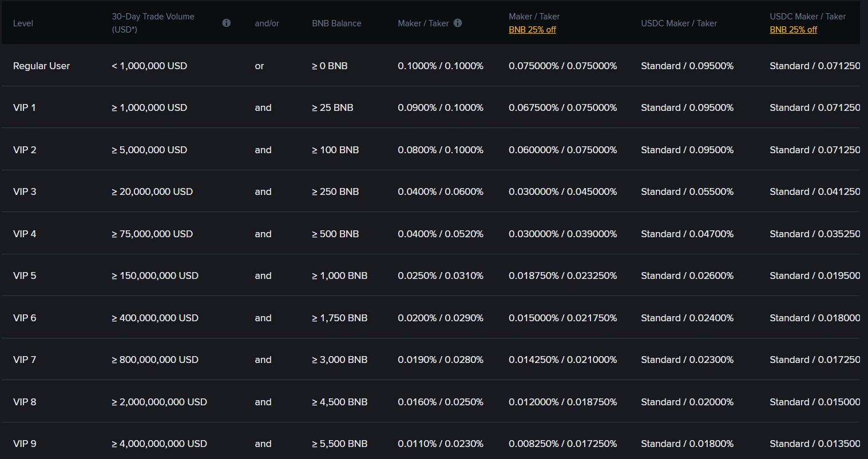Viewport: 868px width, 459px height.
Task: Click the 0.067500% / 0.075000% discounted fee cell
Action: click(x=563, y=107)
